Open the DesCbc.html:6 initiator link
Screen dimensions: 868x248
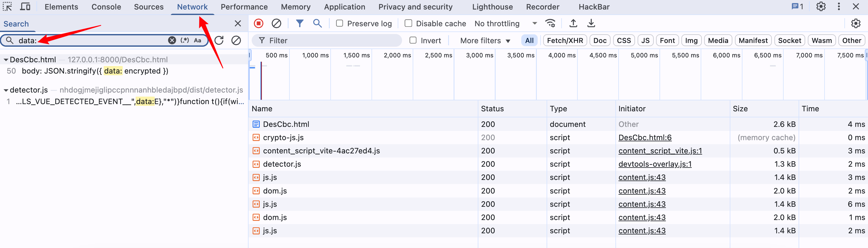(645, 138)
